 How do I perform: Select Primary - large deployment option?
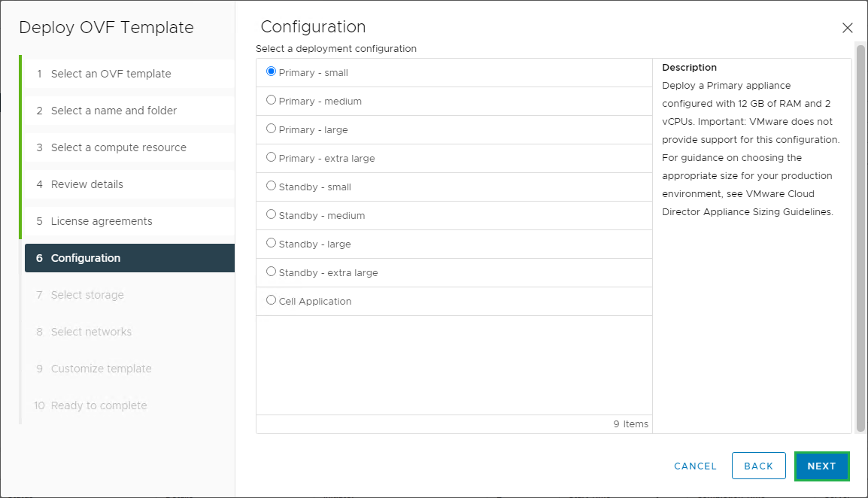click(x=272, y=129)
